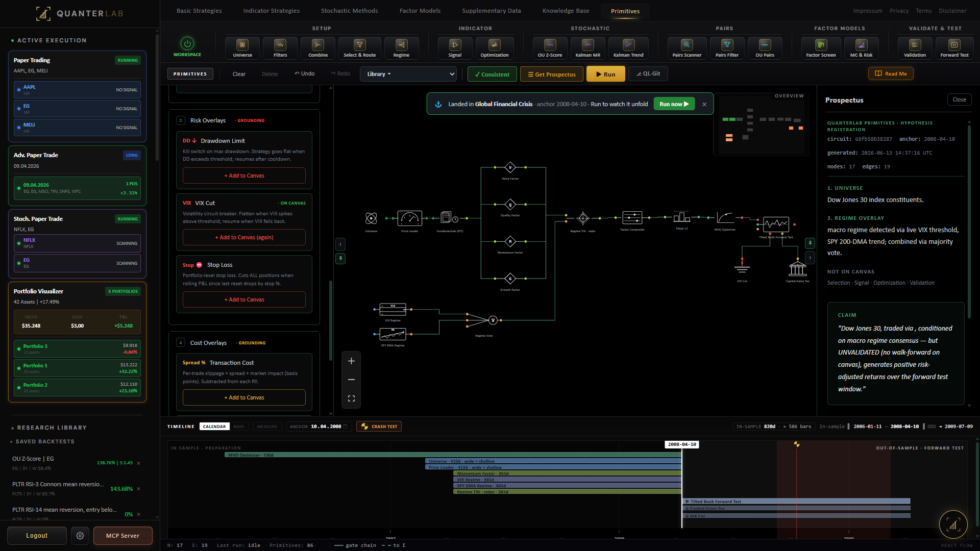
Task: Switch to Stochastic Methods tab
Action: tap(350, 11)
